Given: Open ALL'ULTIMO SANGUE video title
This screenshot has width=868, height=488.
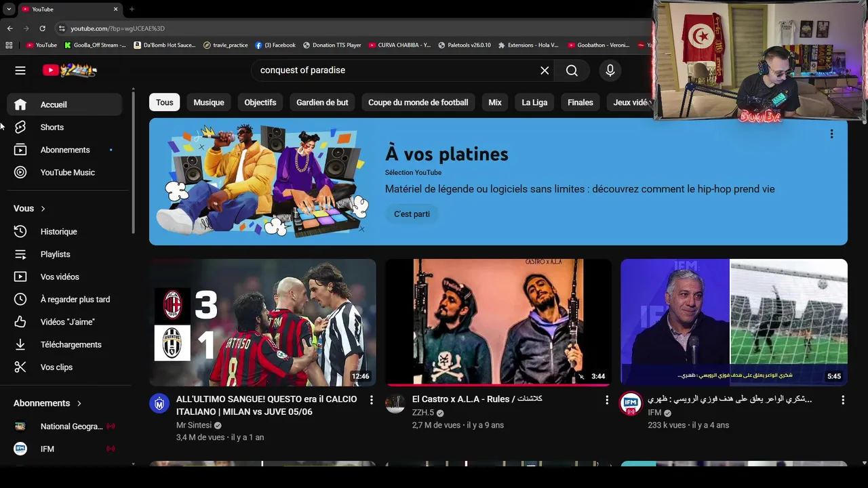Looking at the screenshot, I should click(x=267, y=405).
